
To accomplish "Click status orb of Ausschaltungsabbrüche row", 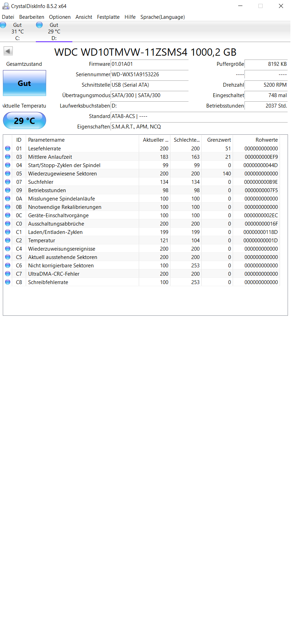I will click(8, 223).
